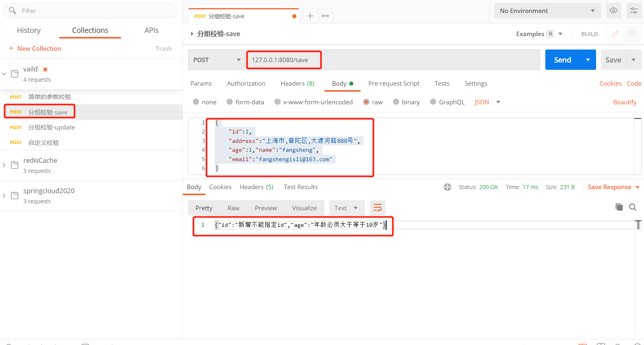Open the tab options three-dots menu
Viewport: 644px width, 345px height.
[325, 16]
